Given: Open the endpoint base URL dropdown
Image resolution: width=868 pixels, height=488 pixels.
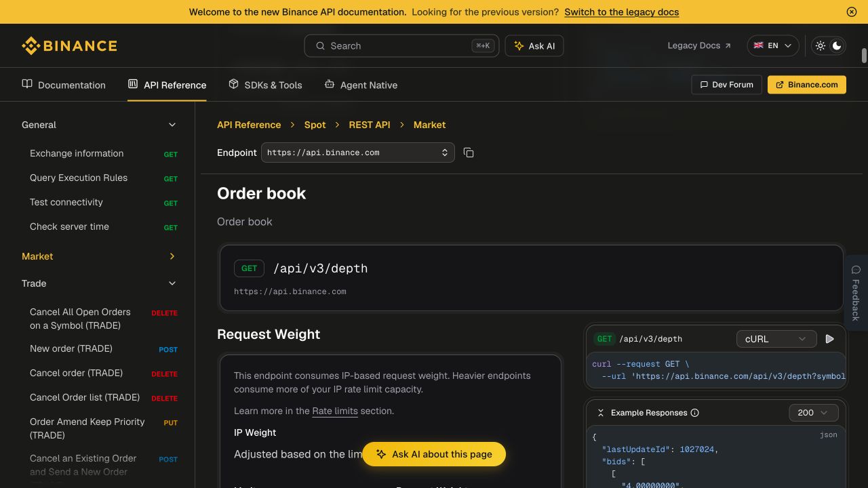Looking at the screenshot, I should coord(357,152).
